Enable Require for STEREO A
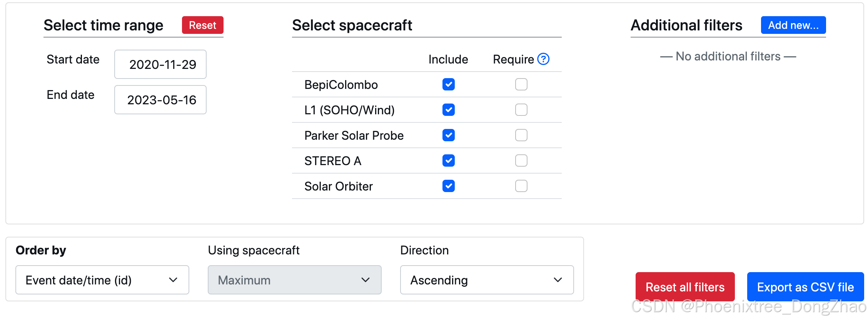The height and width of the screenshot is (321, 868). point(521,160)
